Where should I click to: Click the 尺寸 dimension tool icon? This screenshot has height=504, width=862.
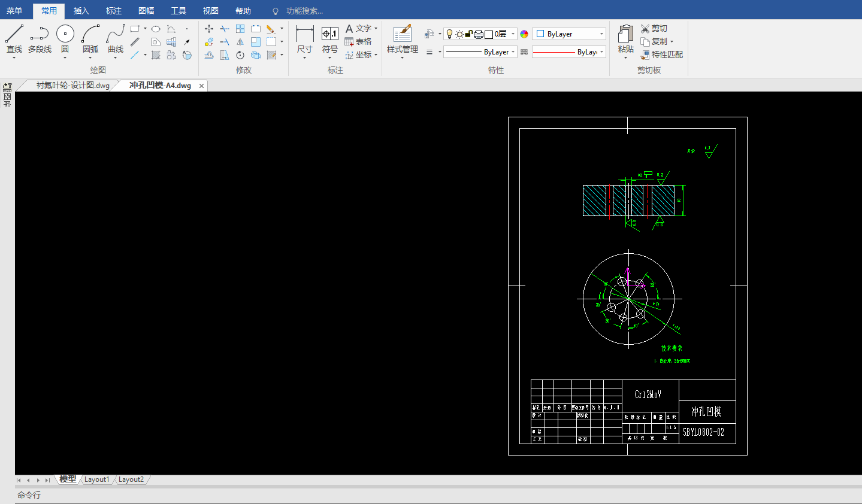pos(304,35)
